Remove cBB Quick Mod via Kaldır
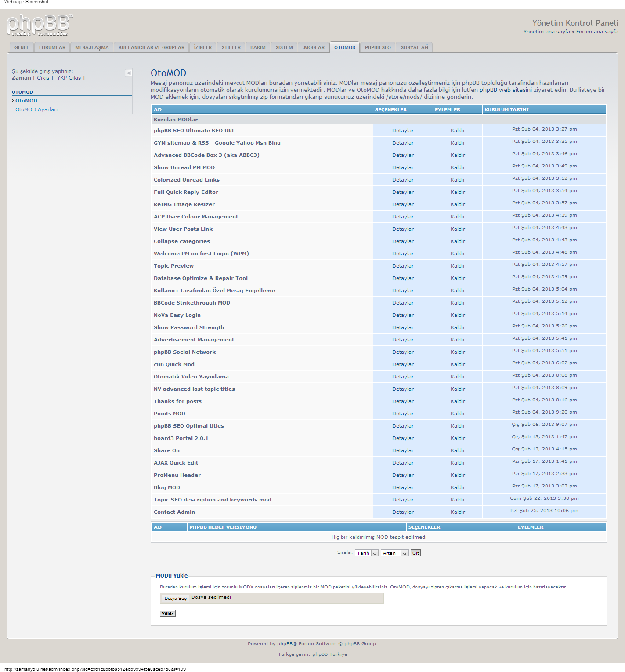Image resolution: width=625 pixels, height=672 pixels. click(x=458, y=364)
